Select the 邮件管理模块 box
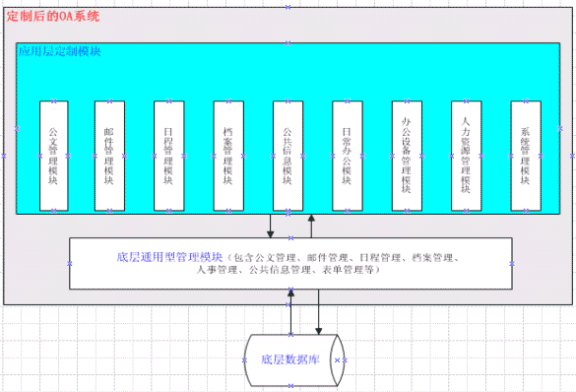The height and width of the screenshot is (392, 576). pos(109,156)
